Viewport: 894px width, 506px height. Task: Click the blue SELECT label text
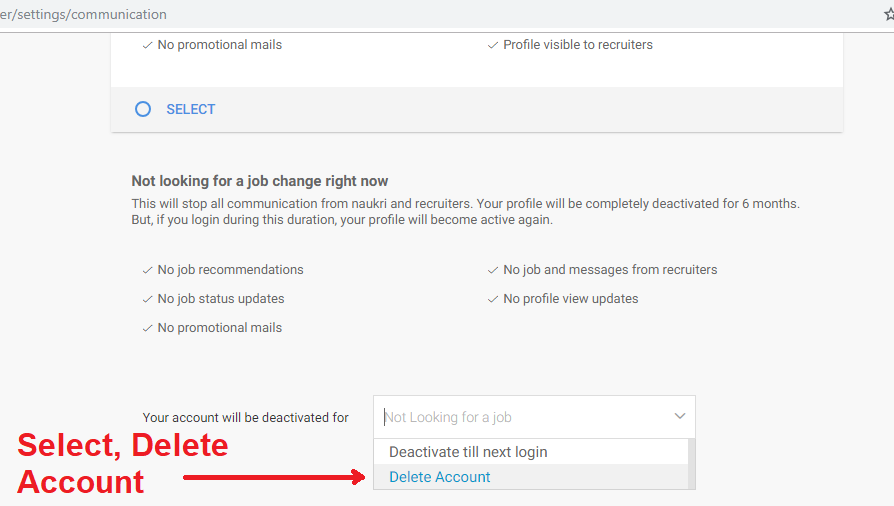coord(190,109)
